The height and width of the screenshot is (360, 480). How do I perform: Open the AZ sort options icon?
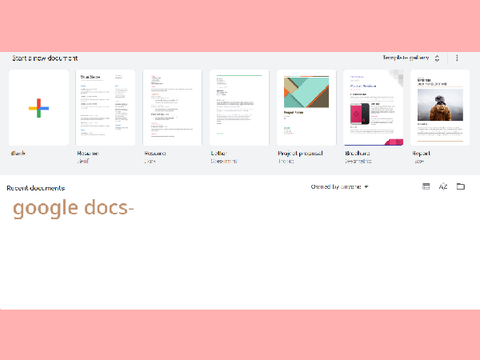tap(443, 186)
